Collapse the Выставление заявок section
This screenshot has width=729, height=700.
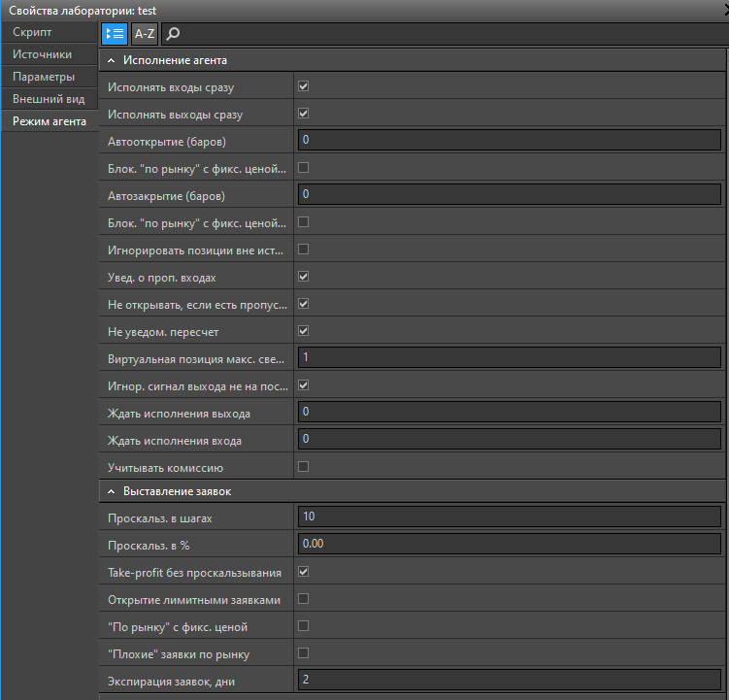point(111,491)
